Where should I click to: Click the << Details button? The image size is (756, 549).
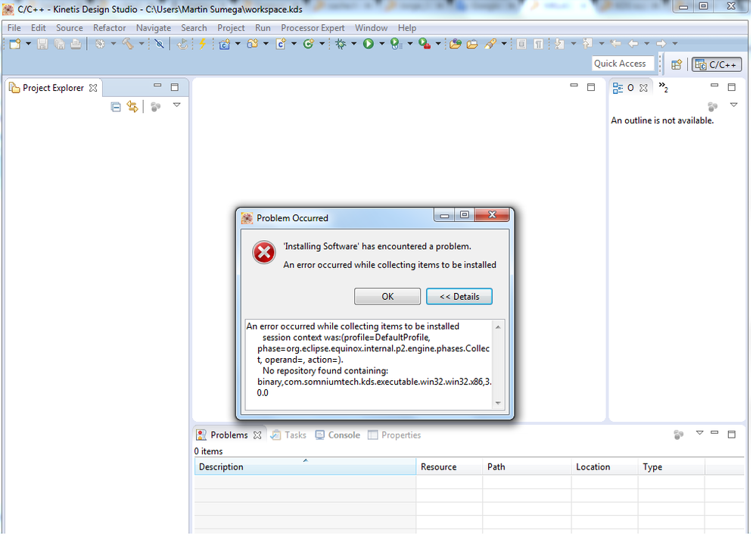coord(459,297)
